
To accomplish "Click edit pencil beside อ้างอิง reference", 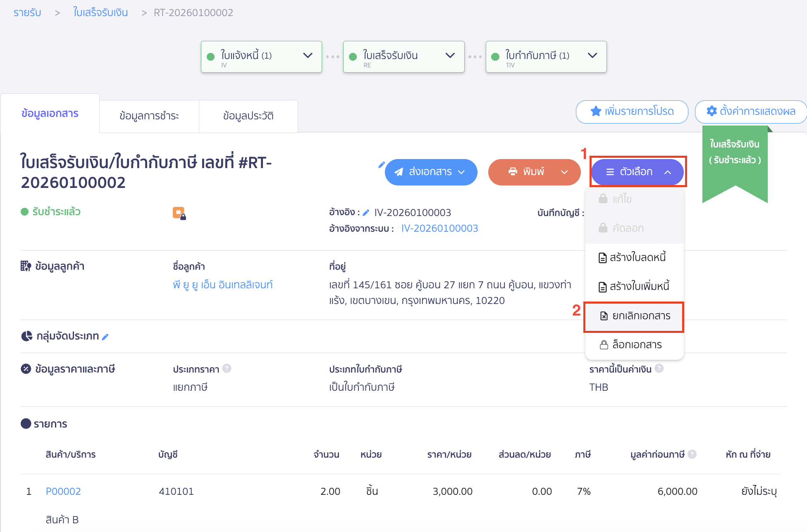I will point(366,213).
